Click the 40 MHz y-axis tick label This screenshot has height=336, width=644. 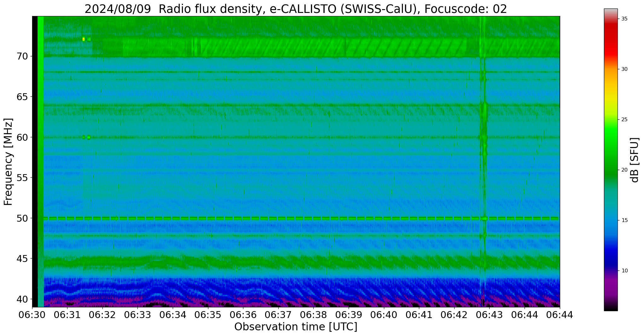[22, 299]
